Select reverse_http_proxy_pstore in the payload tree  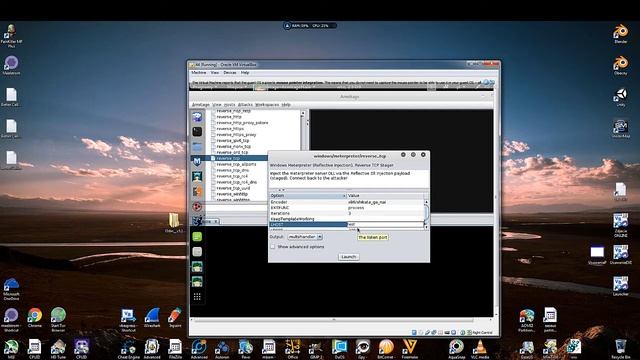click(x=242, y=123)
